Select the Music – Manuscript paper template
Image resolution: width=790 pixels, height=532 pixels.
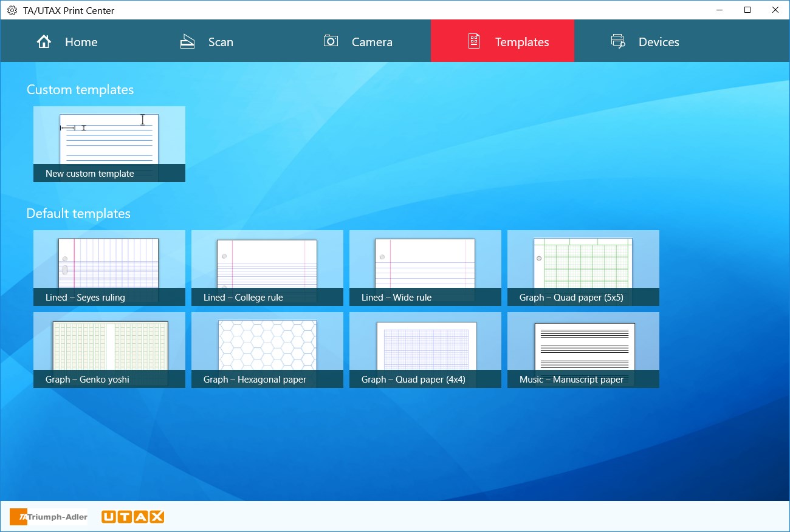583,350
